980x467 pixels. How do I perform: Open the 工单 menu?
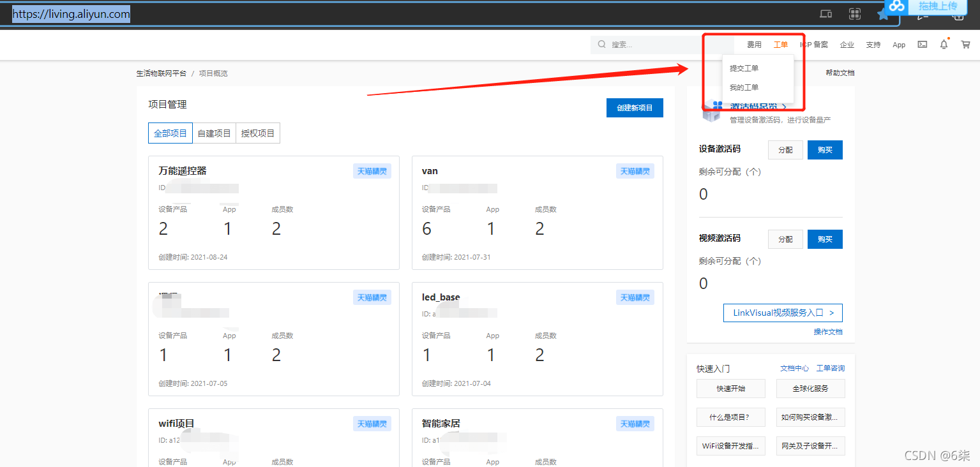click(780, 45)
